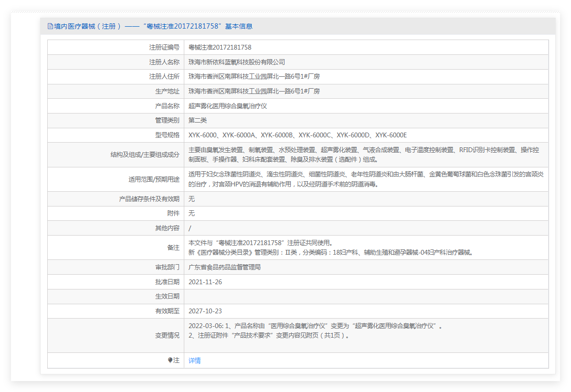The image size is (571, 392).
Task: Click the 其他内容 label
Action: coord(167,228)
